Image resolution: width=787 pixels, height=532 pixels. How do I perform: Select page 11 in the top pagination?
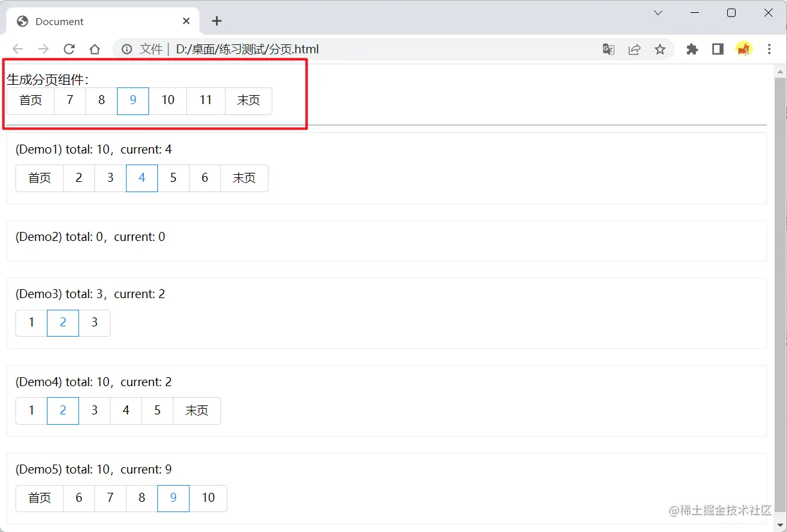[206, 101]
